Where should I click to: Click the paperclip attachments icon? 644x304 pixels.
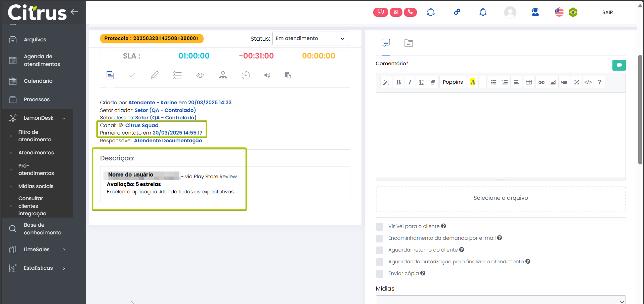click(x=155, y=75)
